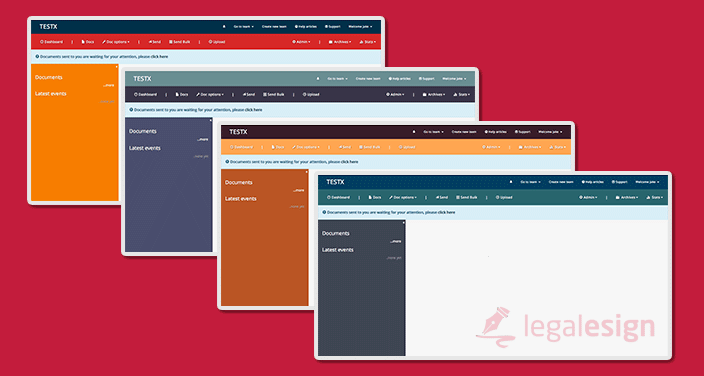
Task: Click Support in the grey-green header window
Action: pyautogui.click(x=427, y=79)
